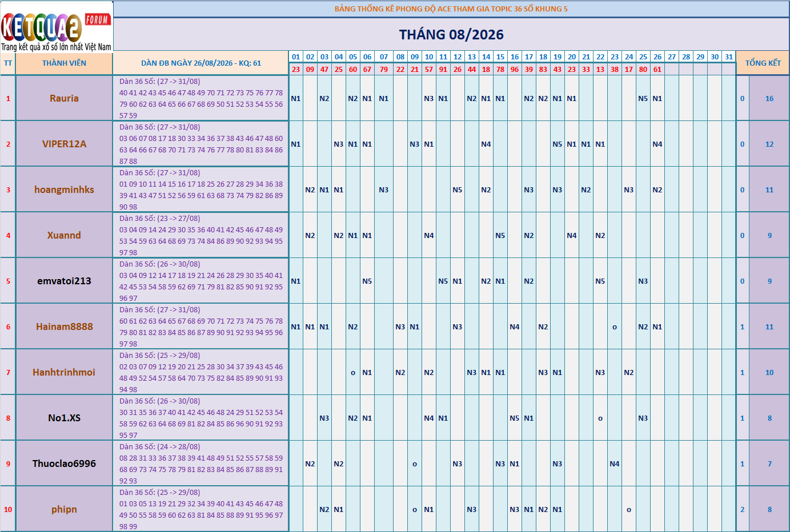Click the TỔNG KẾT column header
The image size is (790, 532).
pos(763,63)
